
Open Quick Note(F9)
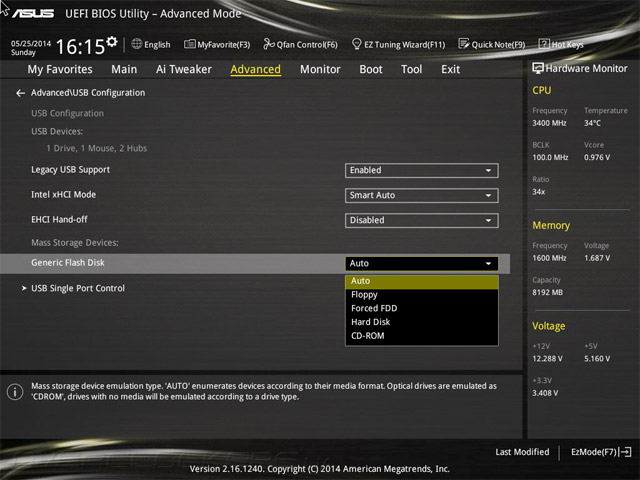(491, 44)
